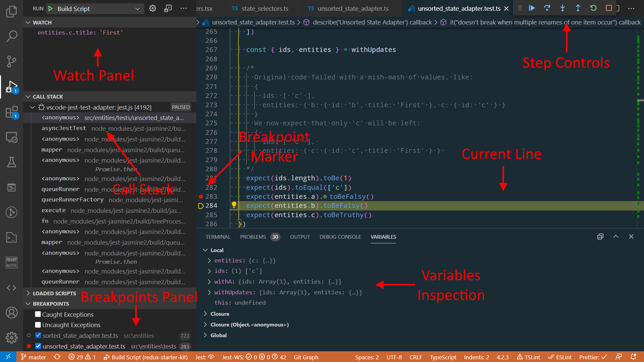Click Build Script (redux-starter-kit) status item
Screen dimensions: 644x362
click(146, 357)
